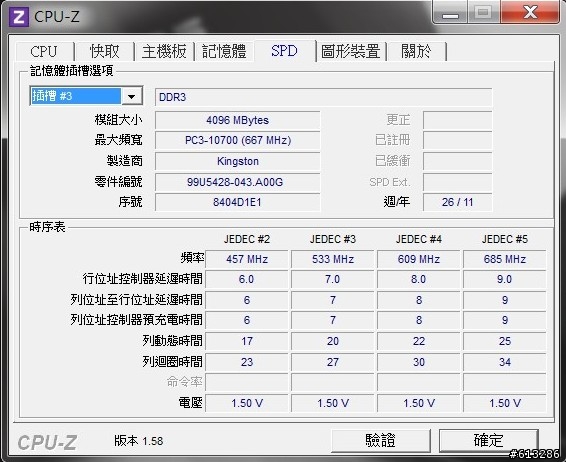Click the 列迴圈時間 value 30

coord(419,362)
